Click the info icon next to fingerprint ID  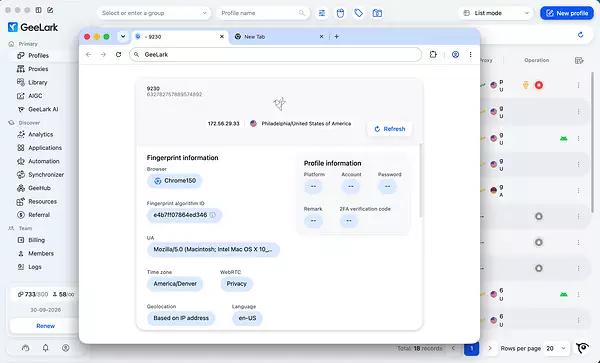213,215
